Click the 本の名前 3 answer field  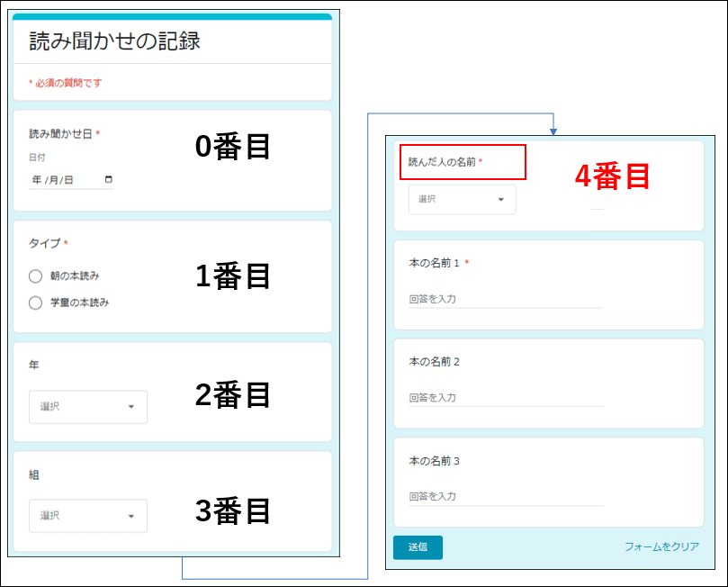(x=506, y=497)
